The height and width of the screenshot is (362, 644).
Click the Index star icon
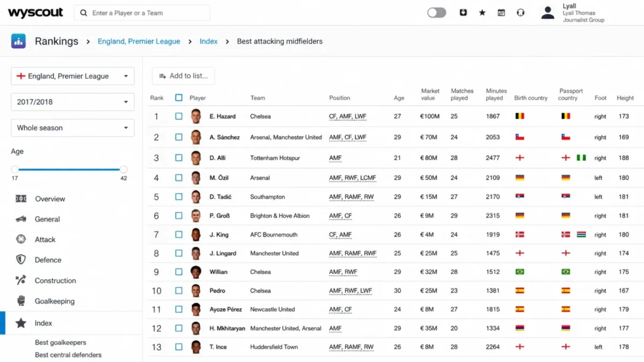tap(21, 323)
